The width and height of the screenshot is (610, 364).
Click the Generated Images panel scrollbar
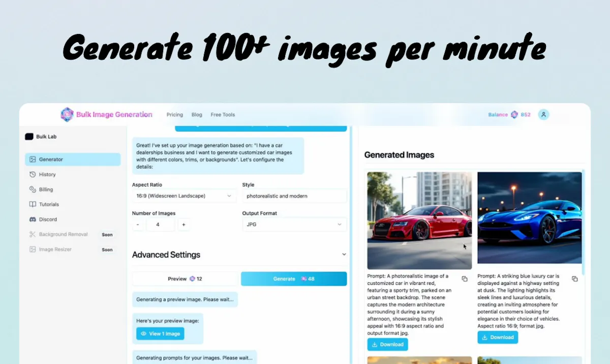(584, 223)
